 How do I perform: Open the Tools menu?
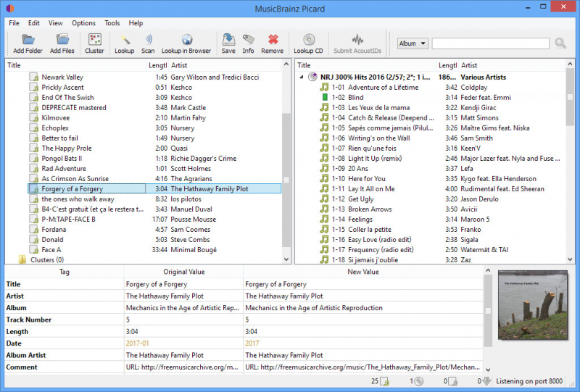[x=112, y=23]
